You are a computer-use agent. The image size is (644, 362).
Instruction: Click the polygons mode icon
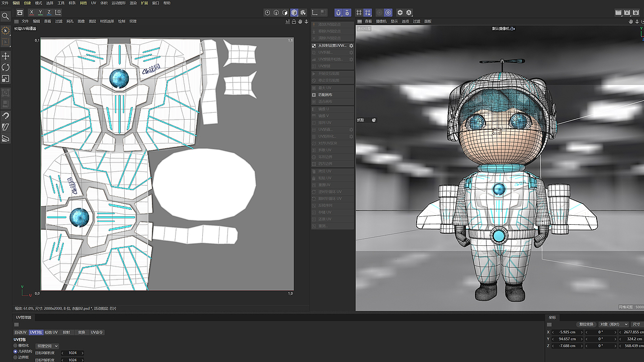pyautogui.click(x=285, y=13)
